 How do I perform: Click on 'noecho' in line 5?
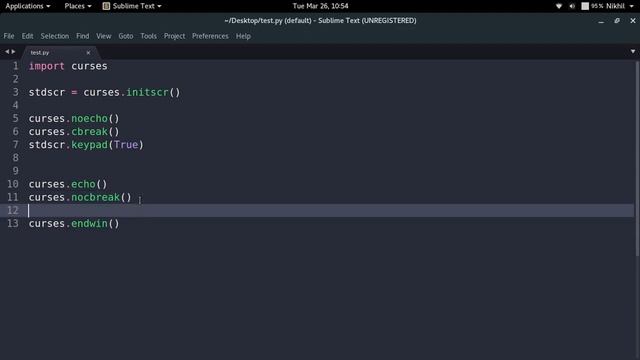click(89, 118)
